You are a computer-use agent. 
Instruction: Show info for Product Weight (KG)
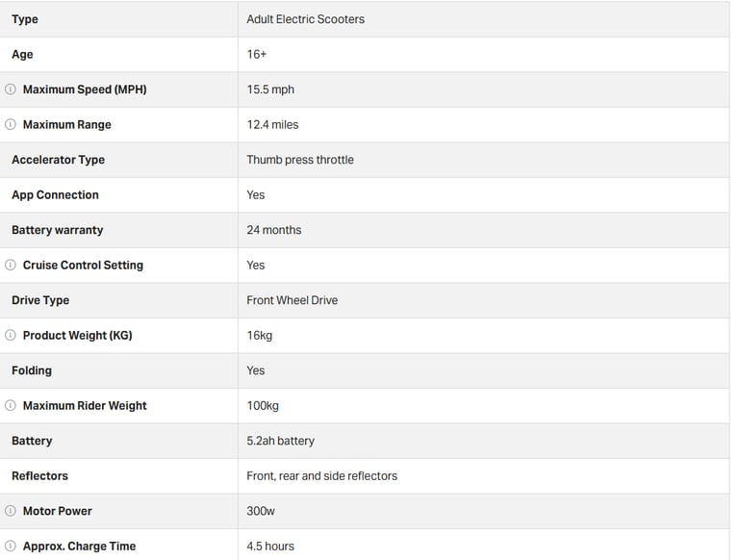(x=11, y=335)
